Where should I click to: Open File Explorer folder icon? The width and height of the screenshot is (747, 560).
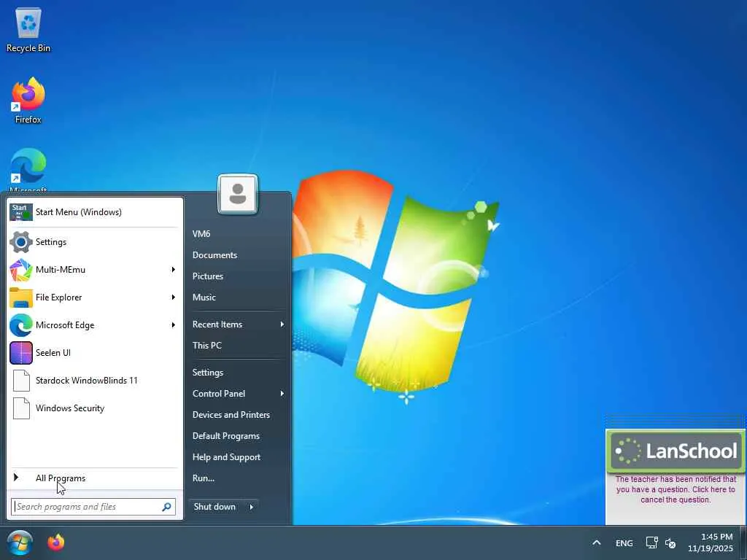21,297
